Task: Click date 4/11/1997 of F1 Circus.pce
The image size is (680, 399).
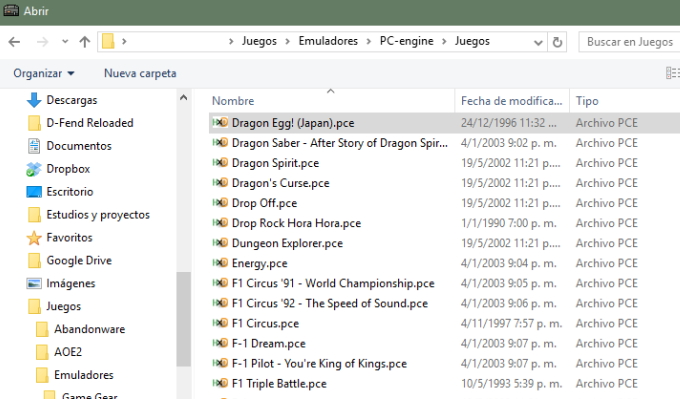Action: [511, 324]
